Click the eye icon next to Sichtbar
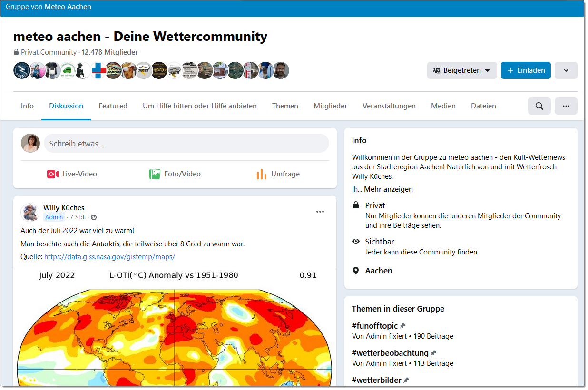The image size is (588, 390). coord(356,242)
